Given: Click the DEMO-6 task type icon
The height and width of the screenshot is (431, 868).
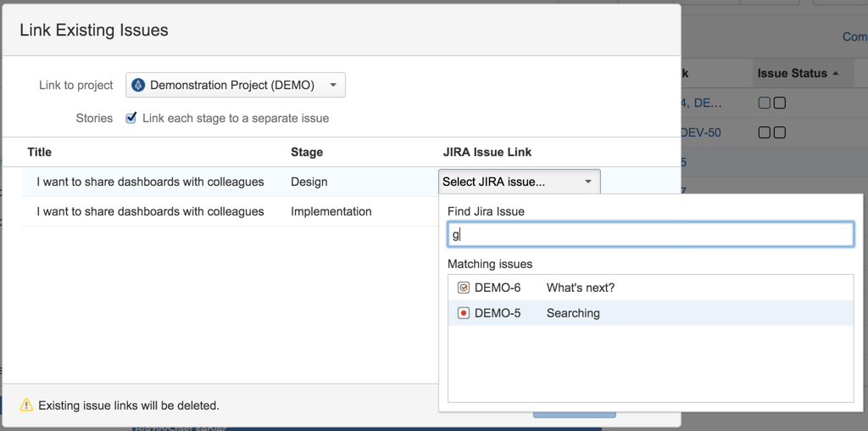Looking at the screenshot, I should (x=464, y=288).
